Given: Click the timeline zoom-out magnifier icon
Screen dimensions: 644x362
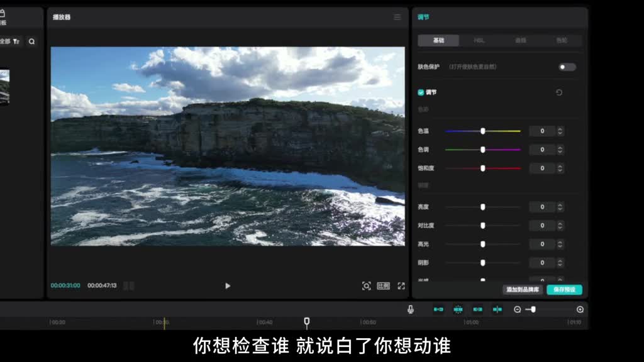Looking at the screenshot, I should 517,309.
